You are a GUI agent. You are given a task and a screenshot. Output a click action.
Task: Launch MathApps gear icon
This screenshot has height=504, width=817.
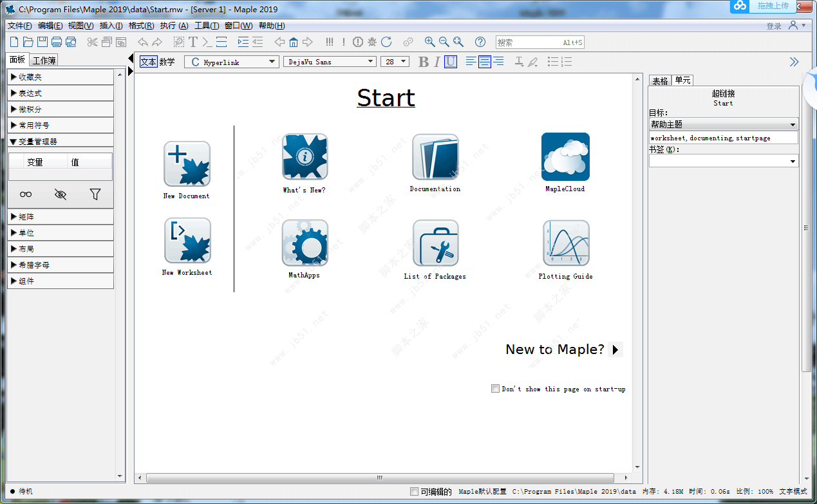click(x=305, y=243)
